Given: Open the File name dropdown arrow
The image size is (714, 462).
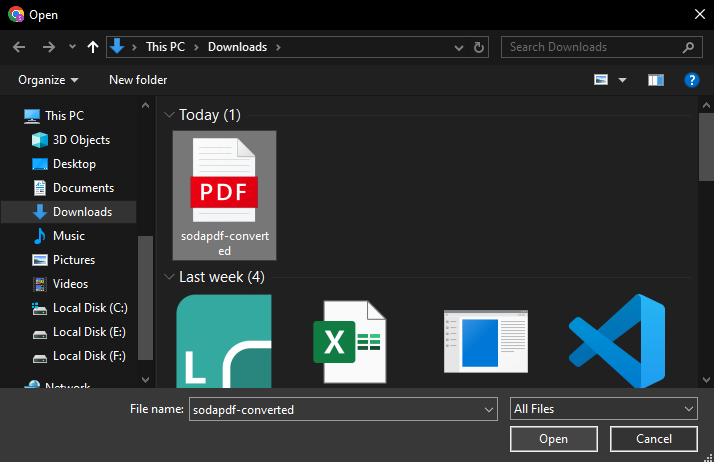Looking at the screenshot, I should pos(489,410).
